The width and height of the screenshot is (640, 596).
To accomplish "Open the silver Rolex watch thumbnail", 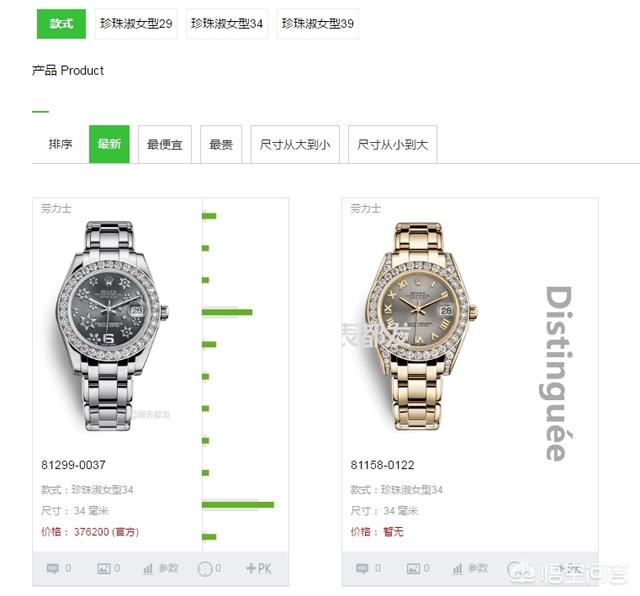I will tap(110, 326).
